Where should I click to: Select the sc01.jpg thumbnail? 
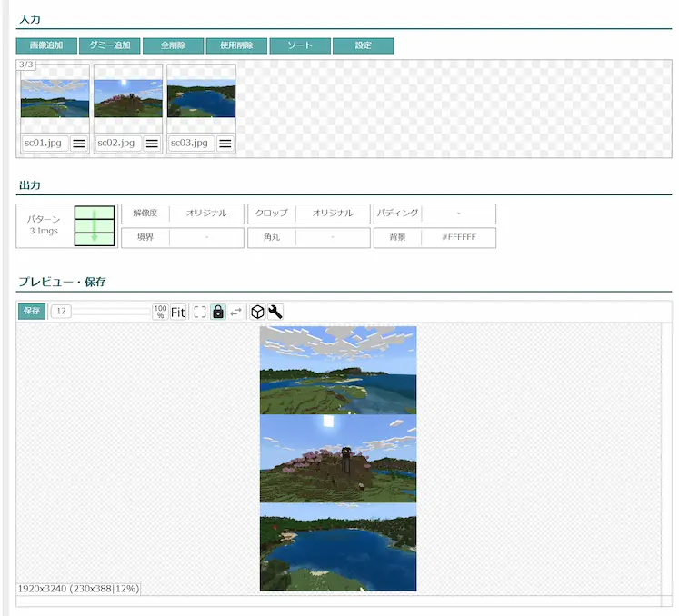point(55,98)
